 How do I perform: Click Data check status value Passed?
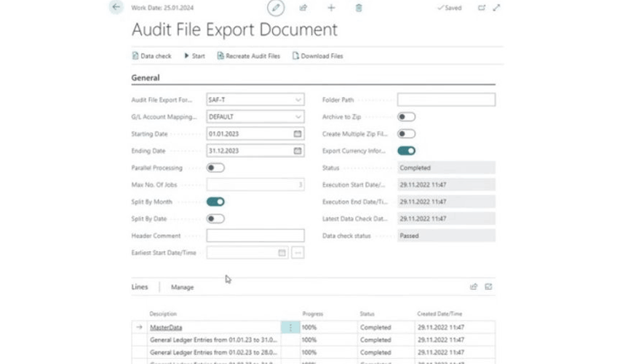tap(446, 236)
